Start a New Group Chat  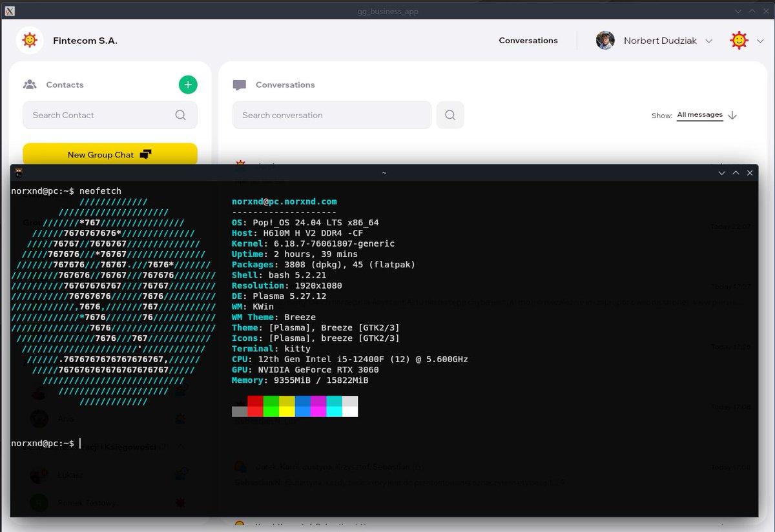point(110,154)
